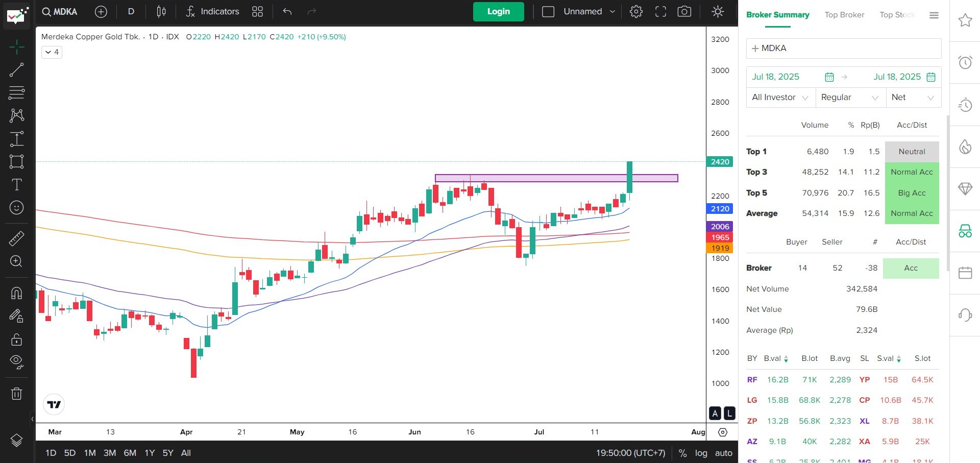Select the ruler measure tool
This screenshot has height=463, width=980.
(x=17, y=238)
